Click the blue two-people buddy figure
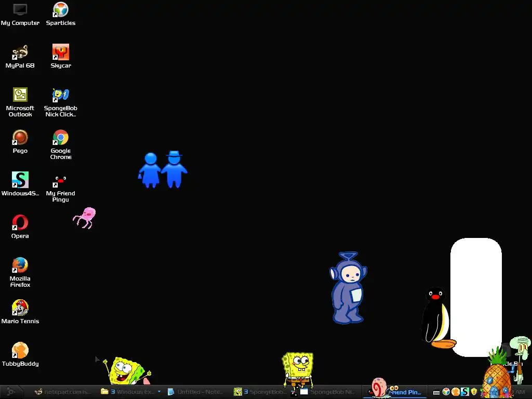The width and height of the screenshot is (532, 399). point(163,169)
